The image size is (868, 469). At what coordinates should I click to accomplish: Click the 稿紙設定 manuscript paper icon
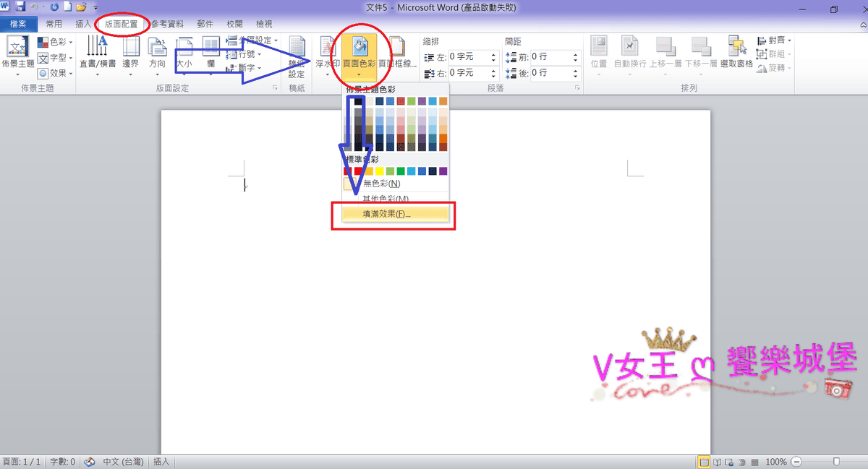pyautogui.click(x=297, y=56)
